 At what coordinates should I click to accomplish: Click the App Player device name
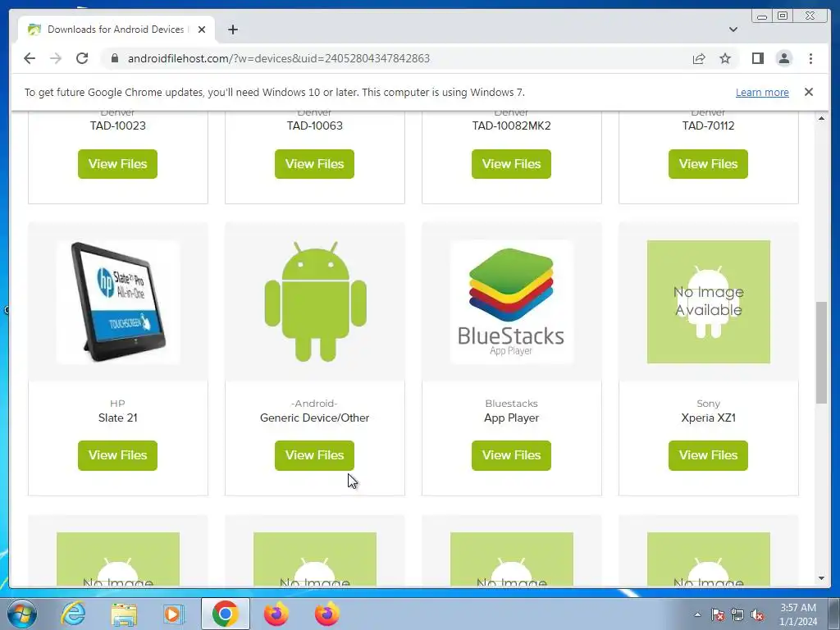point(512,418)
